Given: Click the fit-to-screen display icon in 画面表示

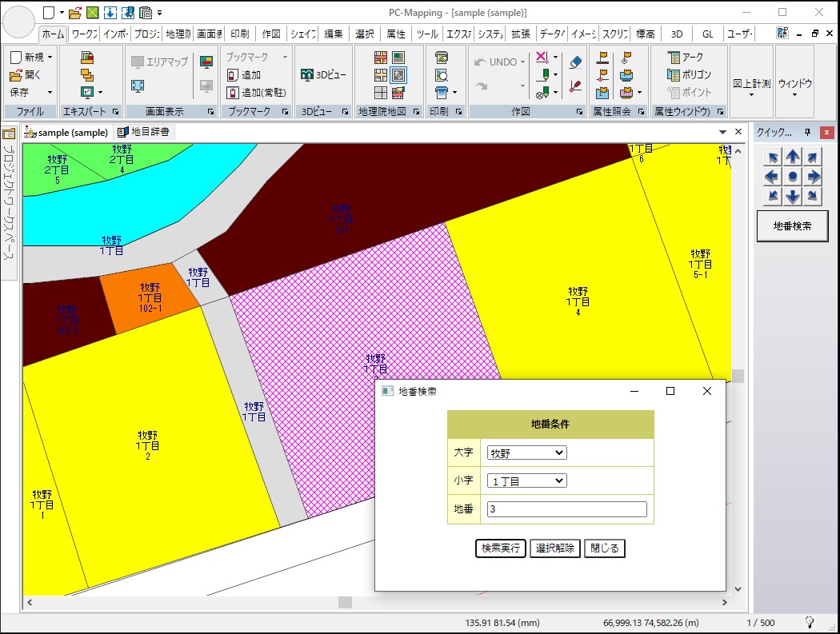Looking at the screenshot, I should click(x=138, y=86).
